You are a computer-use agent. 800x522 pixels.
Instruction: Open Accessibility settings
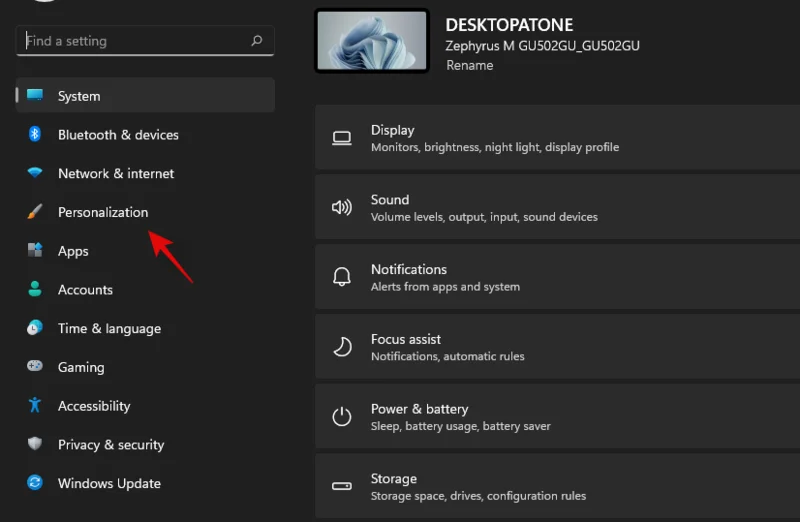click(x=145, y=406)
